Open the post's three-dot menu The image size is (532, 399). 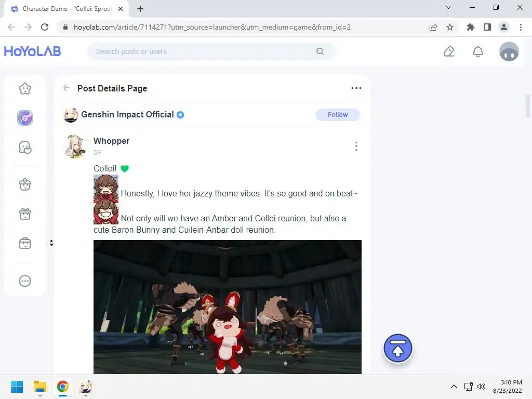click(356, 88)
